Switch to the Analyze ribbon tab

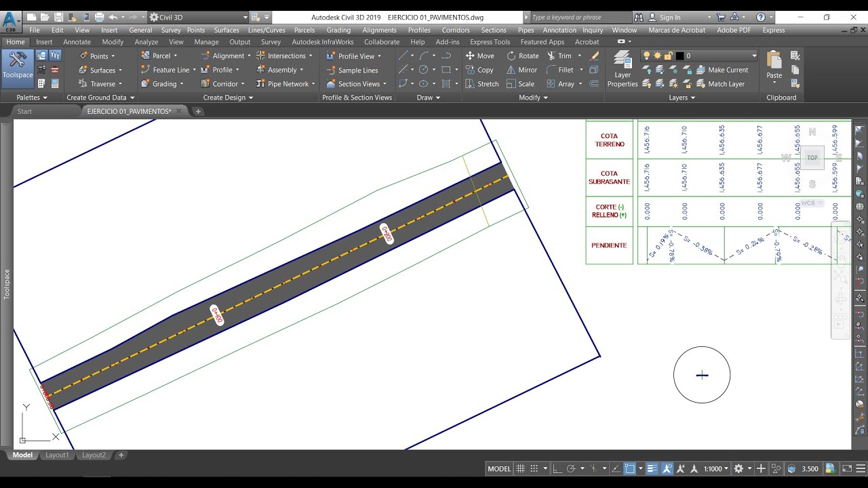(146, 42)
